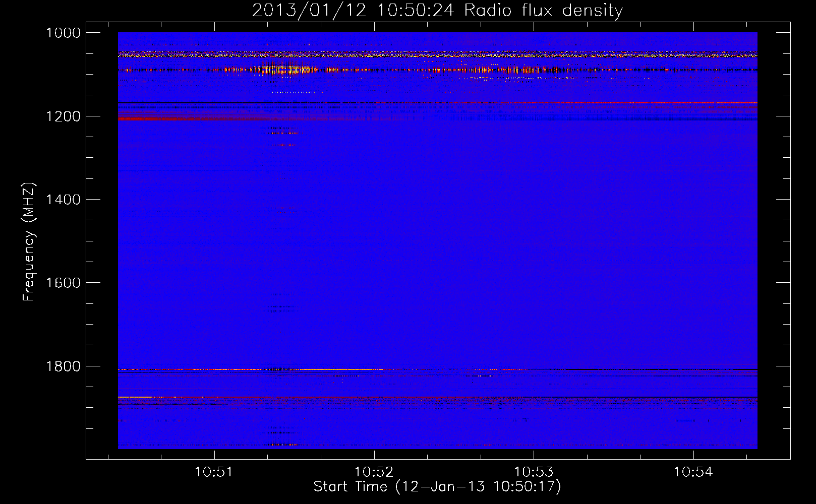This screenshot has width=816, height=504.
Task: Click the 'Start Time (12-Jan-13 10:50:17)' axis label
Action: [x=437, y=487]
